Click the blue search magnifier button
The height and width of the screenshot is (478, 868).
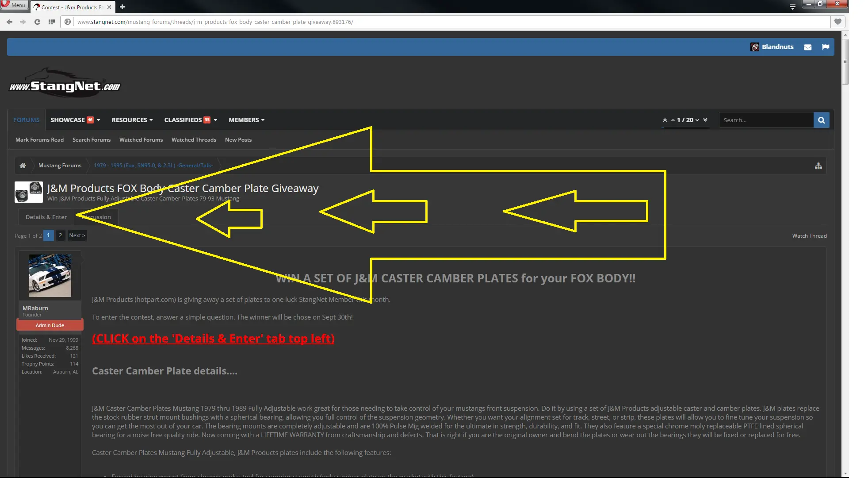click(822, 120)
